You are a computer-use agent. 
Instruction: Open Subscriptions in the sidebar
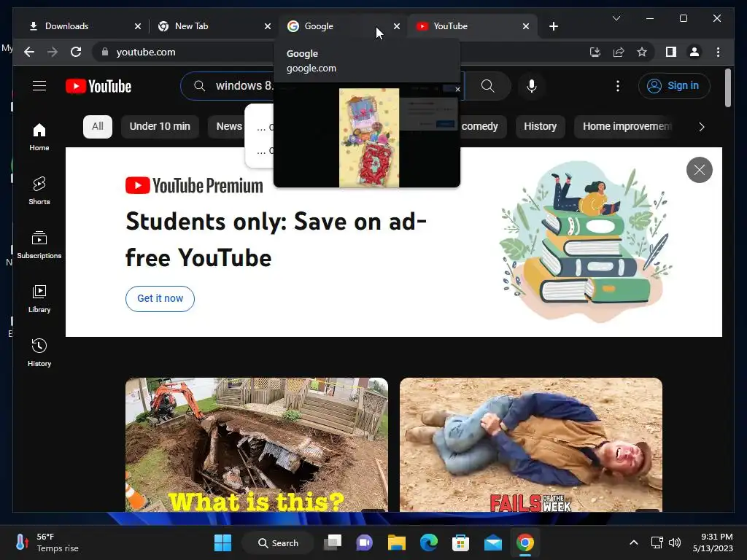[39, 244]
